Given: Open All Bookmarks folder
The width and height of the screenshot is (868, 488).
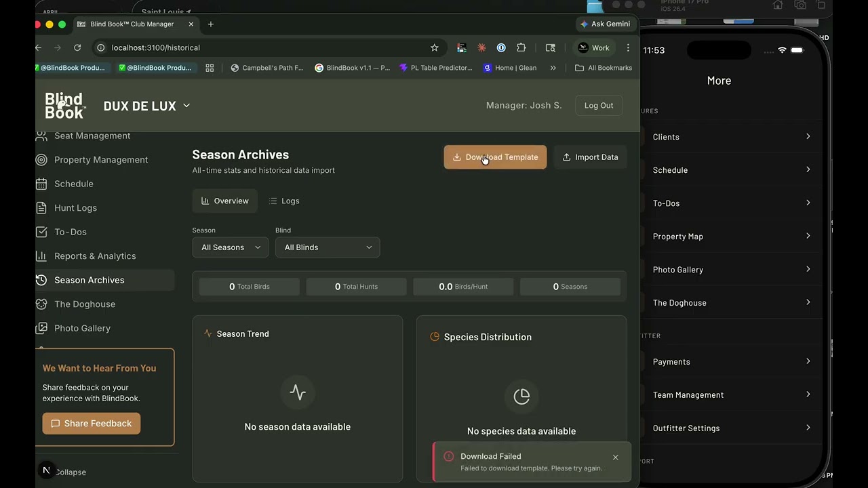Looking at the screenshot, I should pos(604,68).
